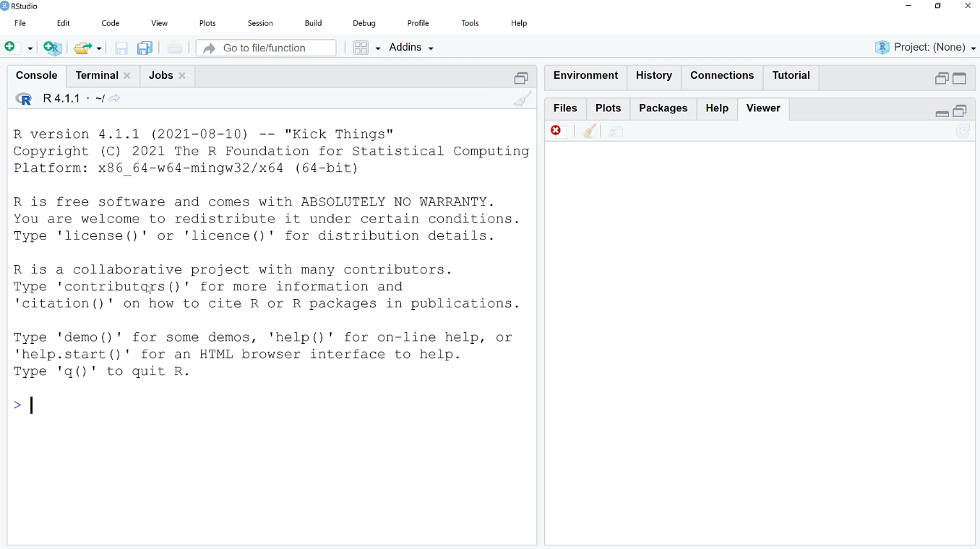This screenshot has height=549, width=980.
Task: Click the console prompt input line
Action: click(272, 405)
